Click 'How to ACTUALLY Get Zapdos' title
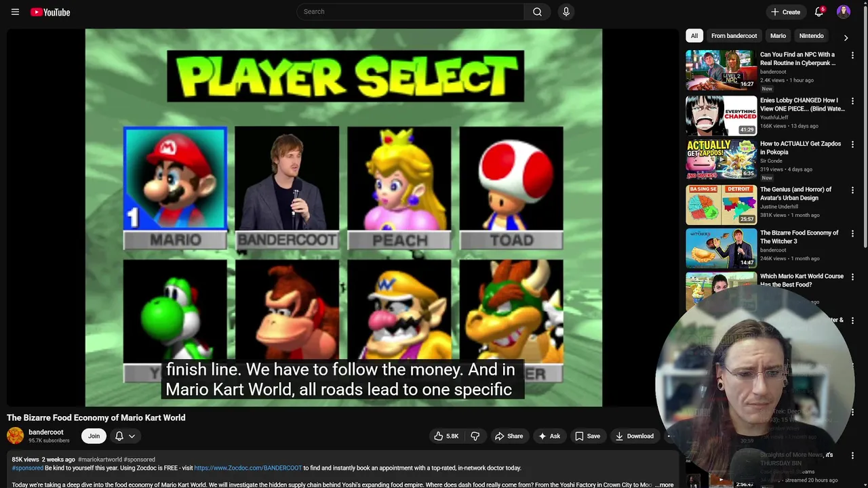The height and width of the screenshot is (488, 868). click(800, 148)
